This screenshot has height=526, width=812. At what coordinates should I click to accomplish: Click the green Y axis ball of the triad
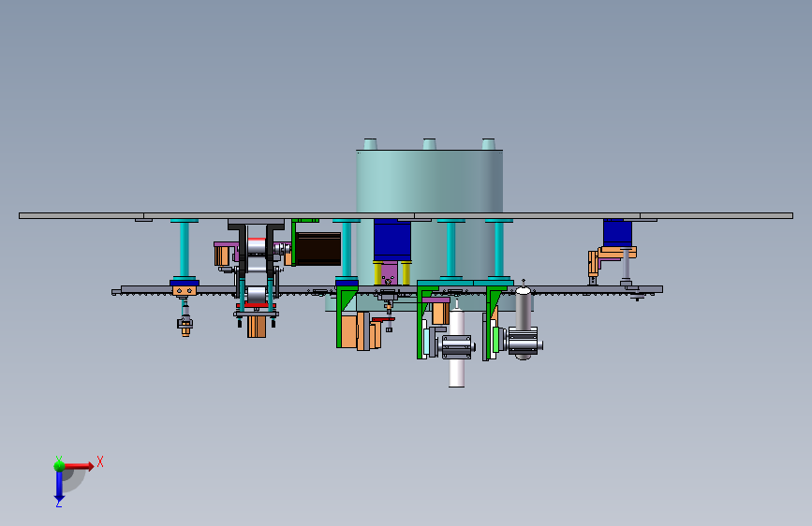click(x=59, y=465)
